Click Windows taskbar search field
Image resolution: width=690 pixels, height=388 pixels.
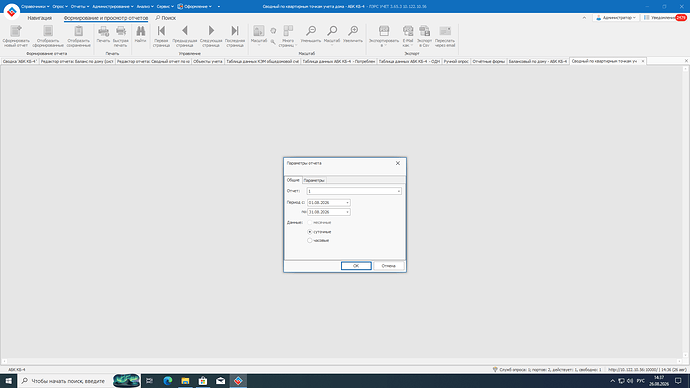(65, 381)
